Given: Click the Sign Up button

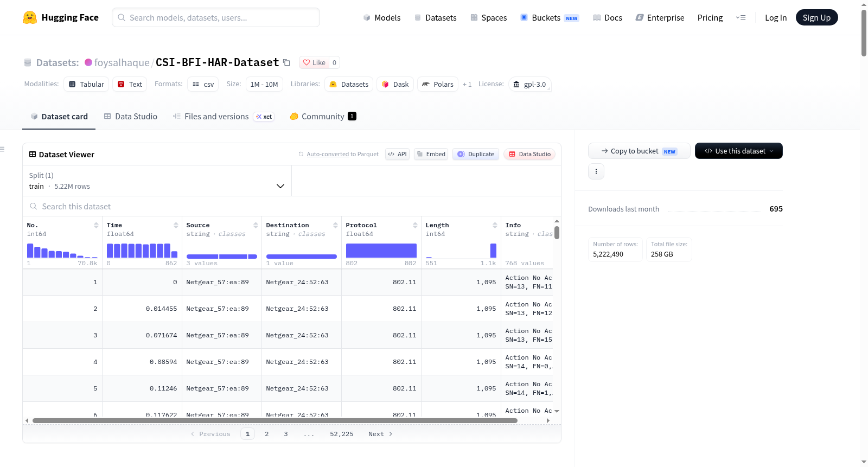Looking at the screenshot, I should tap(816, 17).
